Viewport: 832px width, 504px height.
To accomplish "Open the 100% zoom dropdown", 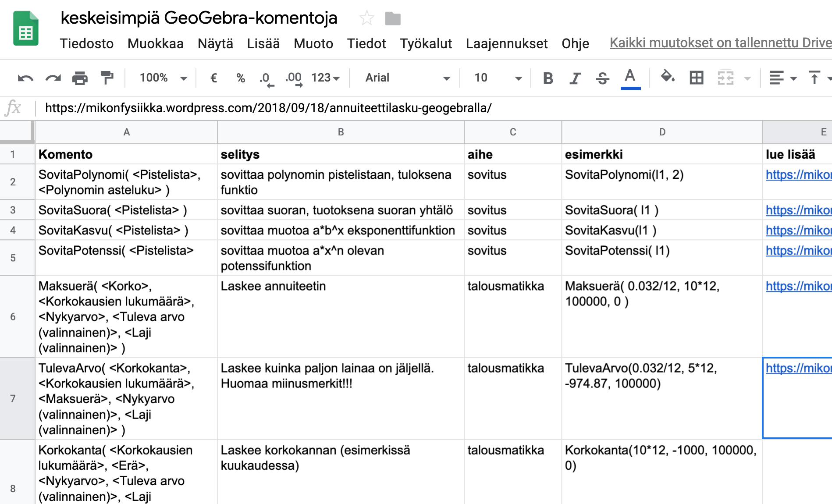I will (163, 78).
